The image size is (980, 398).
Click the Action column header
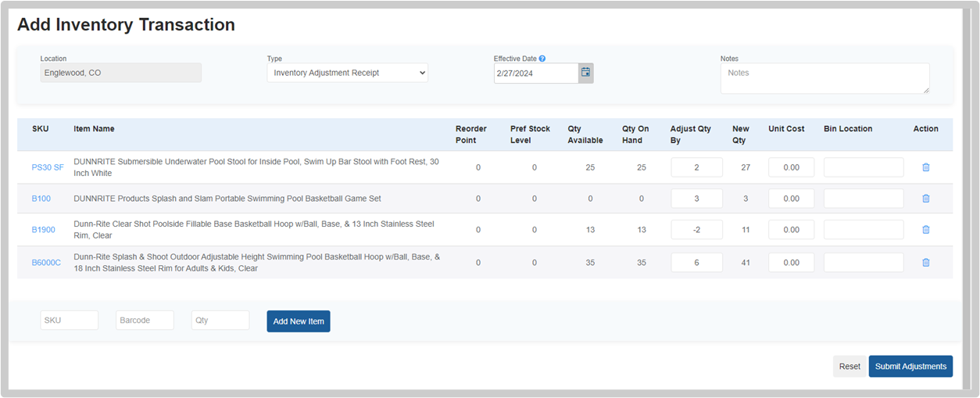pos(926,129)
